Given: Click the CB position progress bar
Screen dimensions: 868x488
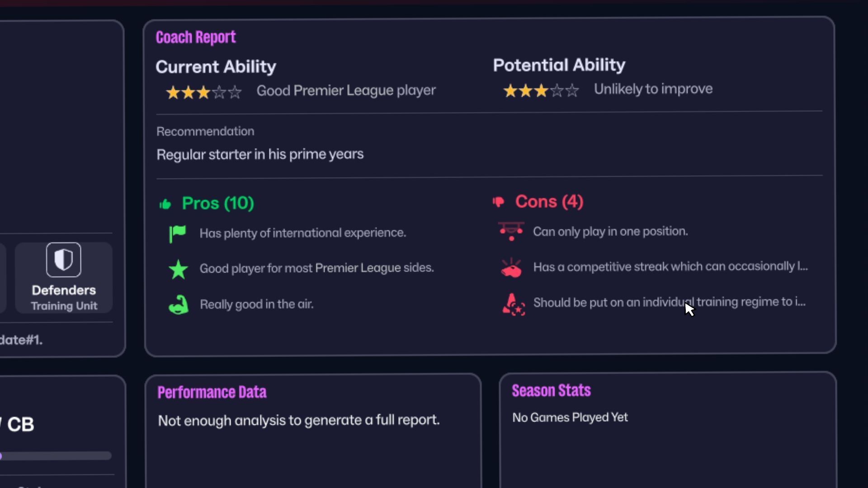Looking at the screenshot, I should tap(57, 456).
